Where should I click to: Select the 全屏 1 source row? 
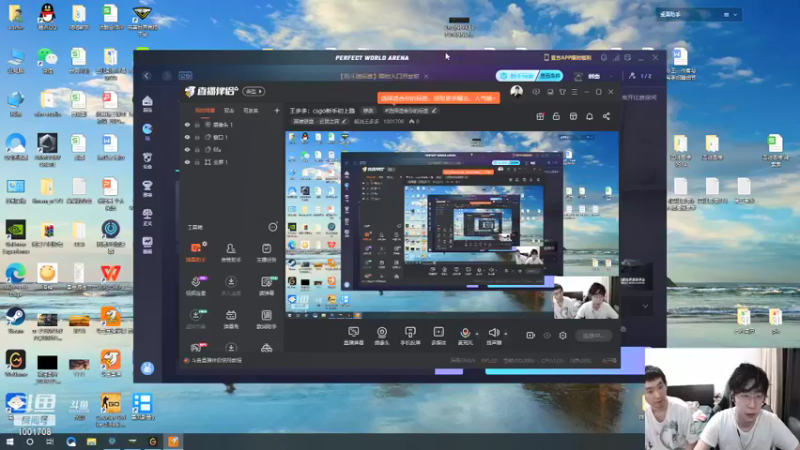(231, 162)
